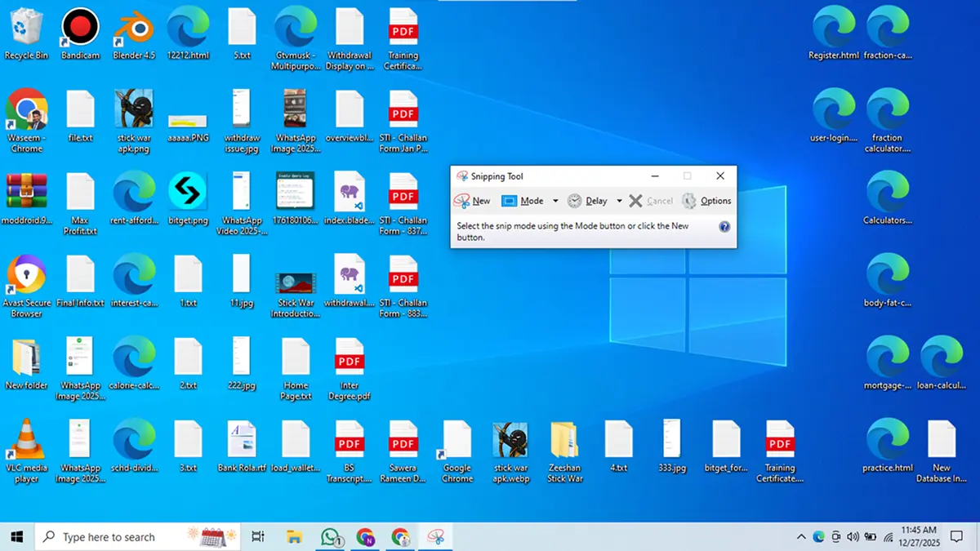The width and height of the screenshot is (980, 551).
Task: Select the bitget.png image file
Action: pos(188,199)
